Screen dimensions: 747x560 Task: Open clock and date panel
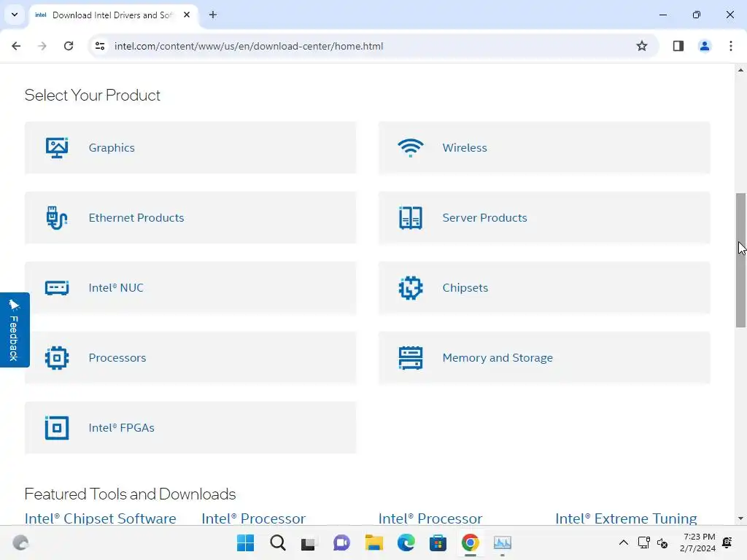(x=698, y=542)
